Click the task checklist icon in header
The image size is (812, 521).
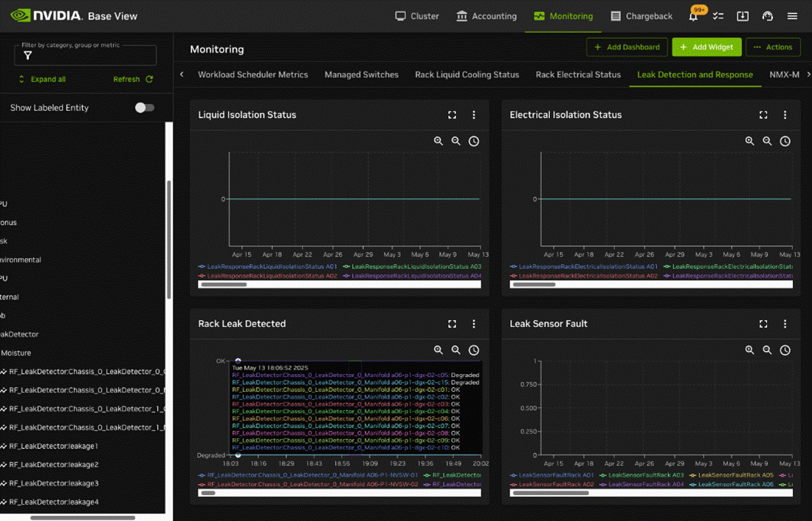[x=718, y=16]
